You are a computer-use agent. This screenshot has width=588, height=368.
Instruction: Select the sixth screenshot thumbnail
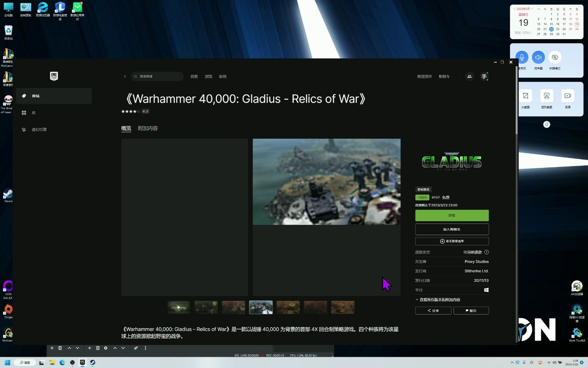point(315,307)
